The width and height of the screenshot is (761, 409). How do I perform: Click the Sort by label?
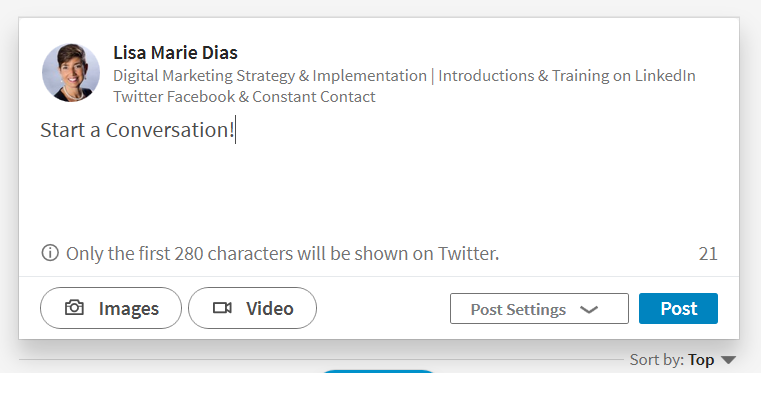pos(657,360)
